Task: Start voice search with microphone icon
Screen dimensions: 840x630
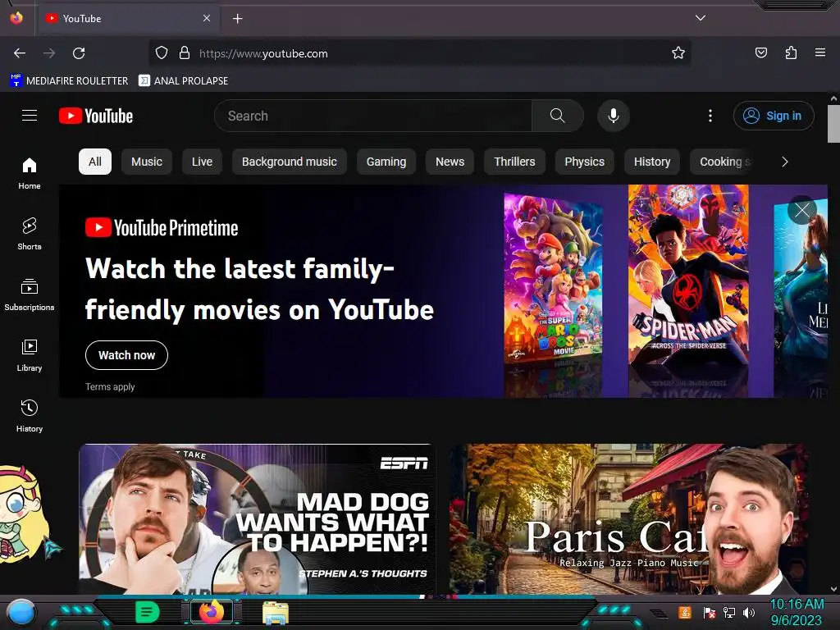Action: coord(614,116)
